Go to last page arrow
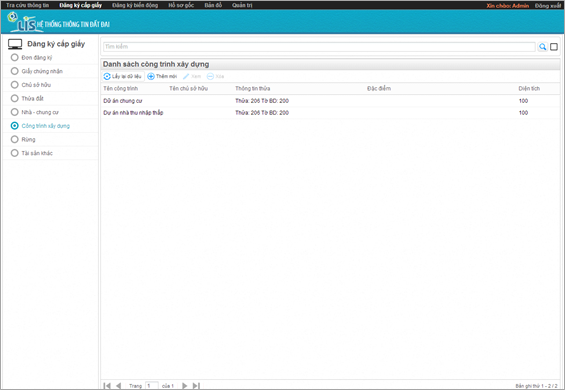The width and height of the screenshot is (565, 390). 196,385
